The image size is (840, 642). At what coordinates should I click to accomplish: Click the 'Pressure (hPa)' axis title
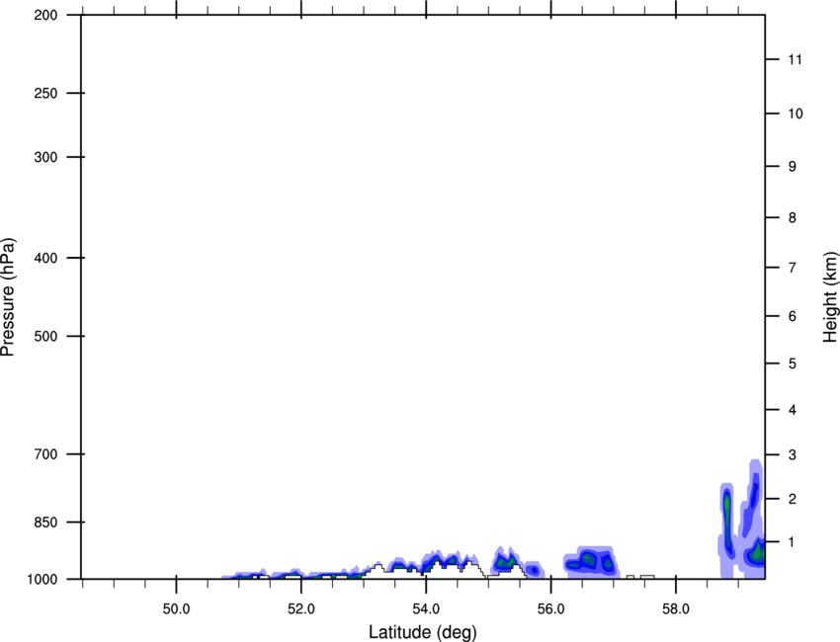[8, 297]
